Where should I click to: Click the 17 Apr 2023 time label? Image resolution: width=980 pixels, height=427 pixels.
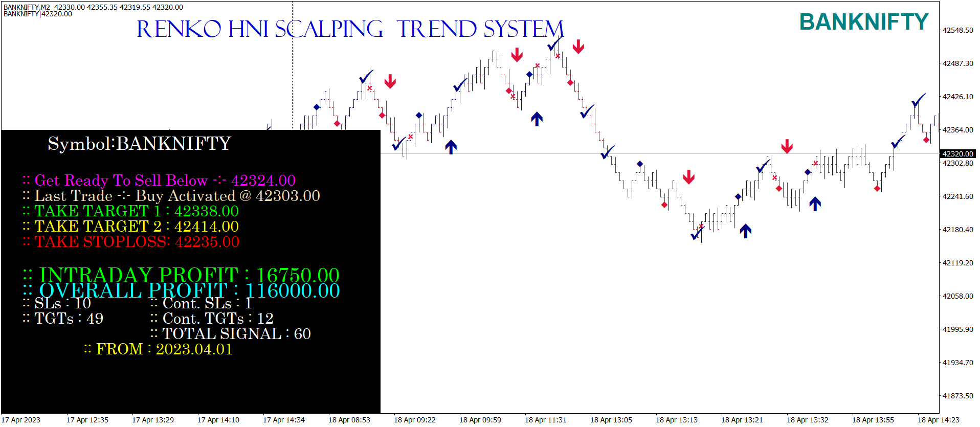tap(21, 420)
